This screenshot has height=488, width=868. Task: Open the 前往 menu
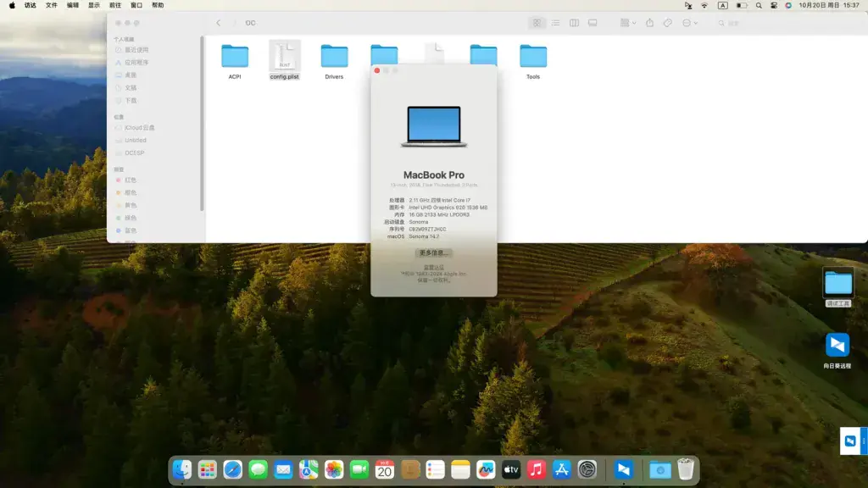pos(115,6)
